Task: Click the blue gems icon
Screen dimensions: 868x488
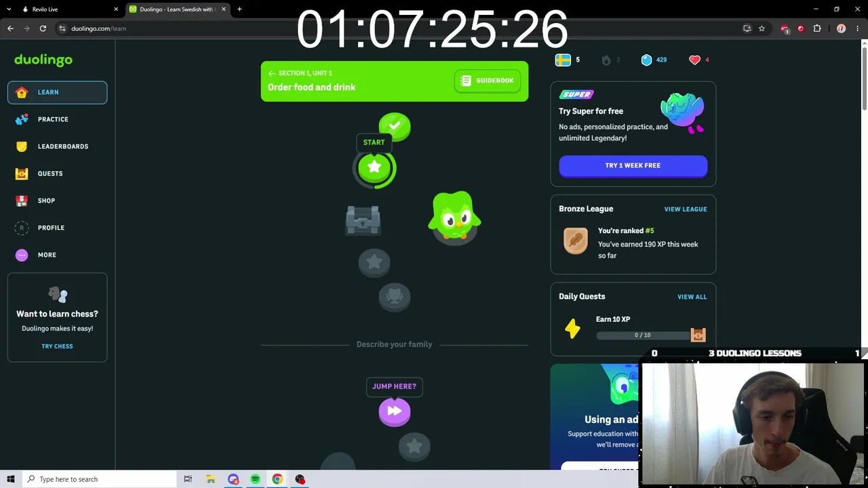Action: [646, 60]
